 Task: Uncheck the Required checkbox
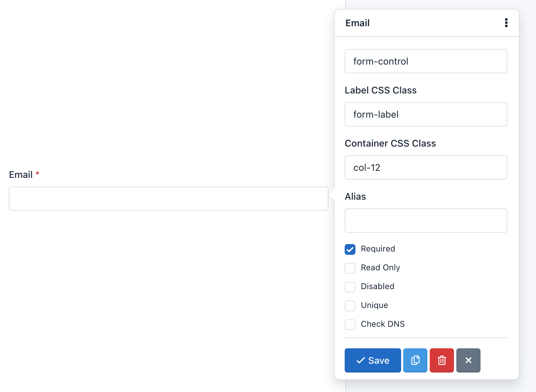pos(350,249)
